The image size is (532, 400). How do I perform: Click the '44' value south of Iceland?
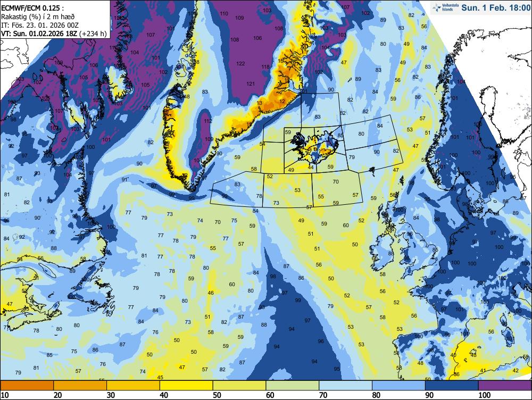click(x=311, y=167)
